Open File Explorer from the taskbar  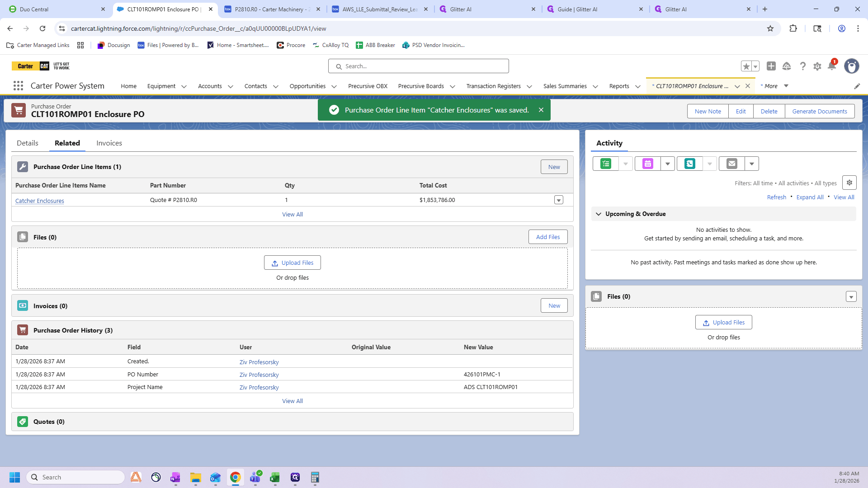coord(195,478)
